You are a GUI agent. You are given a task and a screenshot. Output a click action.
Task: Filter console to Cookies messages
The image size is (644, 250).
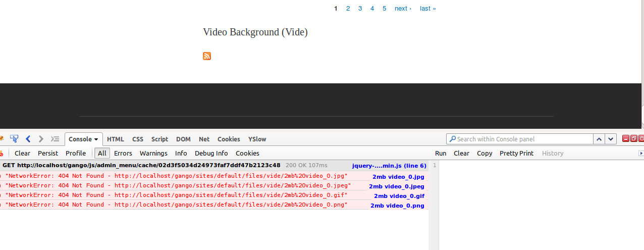247,153
